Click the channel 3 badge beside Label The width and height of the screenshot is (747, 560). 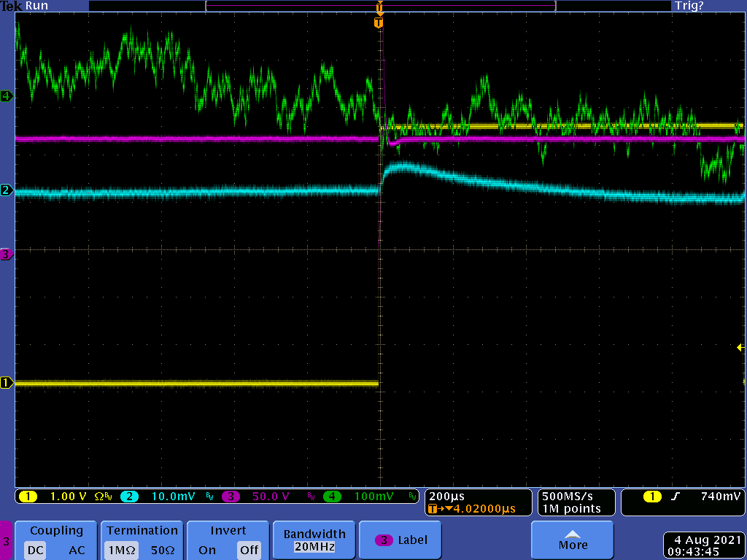pyautogui.click(x=384, y=540)
